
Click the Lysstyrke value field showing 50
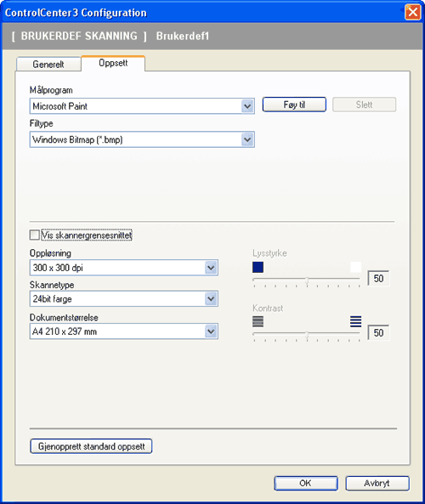[378, 279]
